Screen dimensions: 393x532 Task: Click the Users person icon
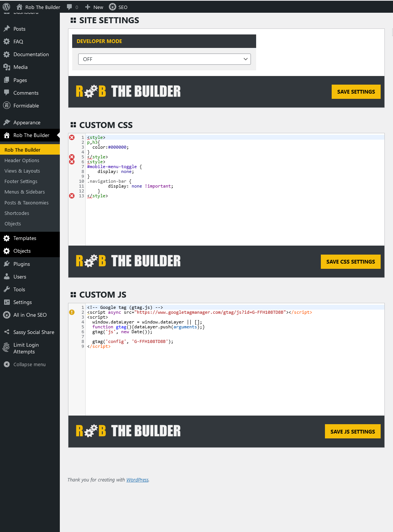click(x=7, y=277)
